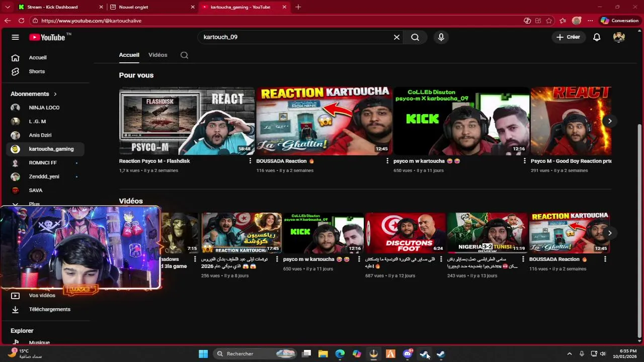Switch to the Nouvel onglet tab

coord(151,7)
